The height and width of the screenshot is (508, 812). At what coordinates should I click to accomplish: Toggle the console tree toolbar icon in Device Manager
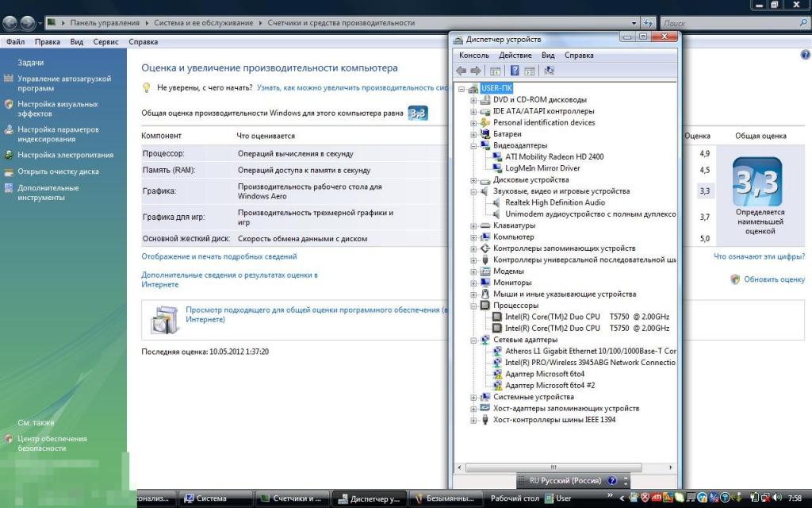point(495,71)
